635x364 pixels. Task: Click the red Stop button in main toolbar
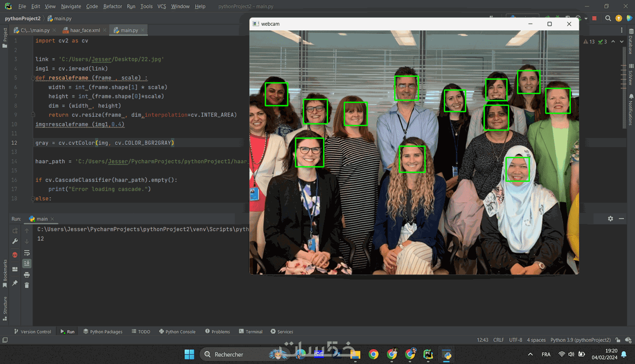pos(594,18)
